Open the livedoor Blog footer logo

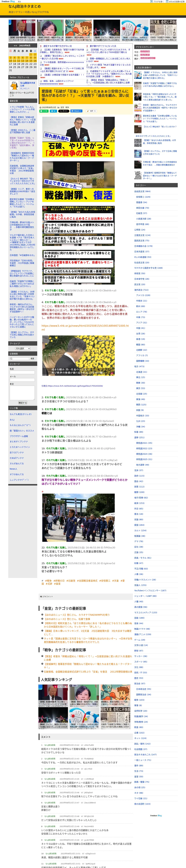[156, 816]
